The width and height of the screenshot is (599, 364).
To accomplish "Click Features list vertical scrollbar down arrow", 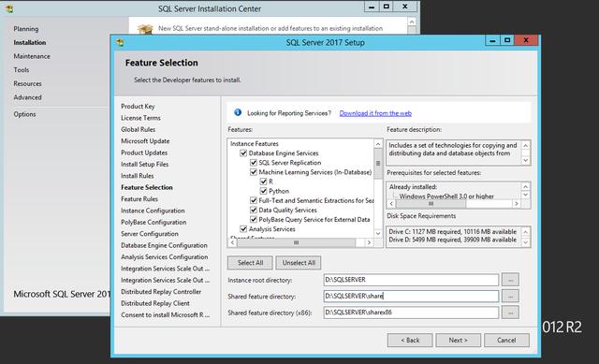I will coord(378,233).
